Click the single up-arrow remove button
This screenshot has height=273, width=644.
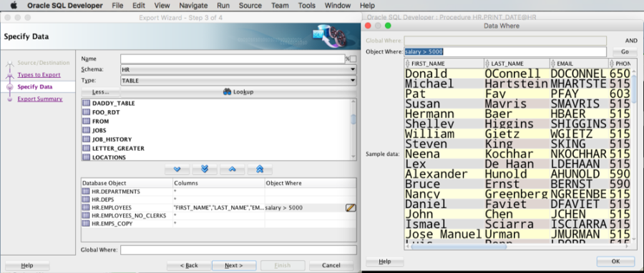pyautogui.click(x=232, y=169)
